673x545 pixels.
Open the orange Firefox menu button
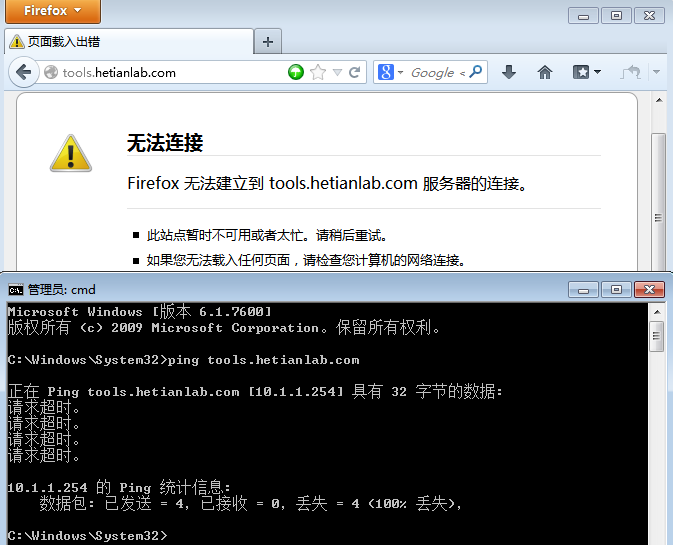pyautogui.click(x=53, y=11)
